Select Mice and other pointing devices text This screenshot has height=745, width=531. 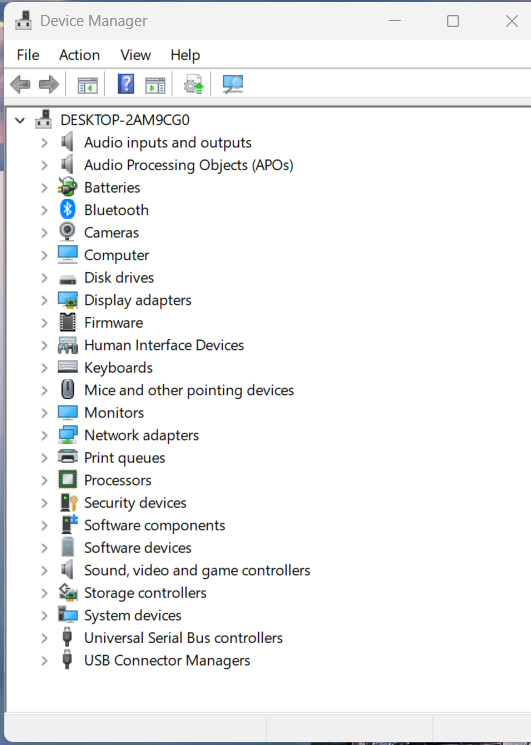(189, 390)
